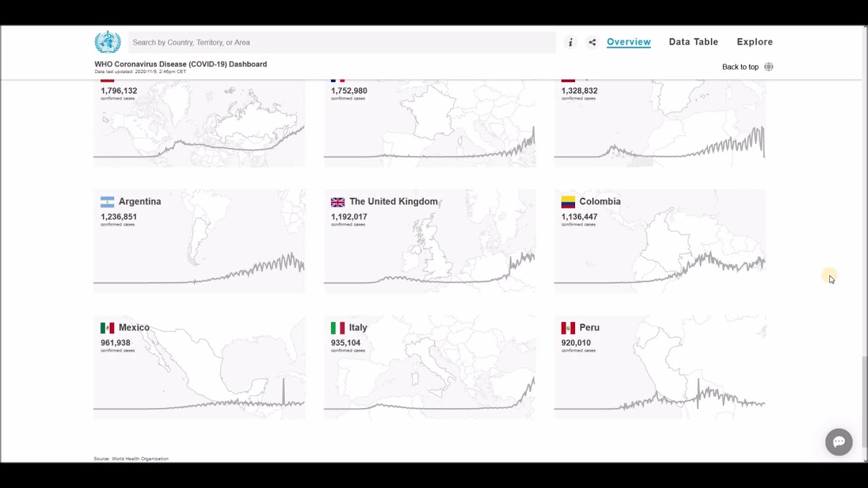Click the globe icon beside Back to top
Screen dimensions: 868x488
point(768,67)
